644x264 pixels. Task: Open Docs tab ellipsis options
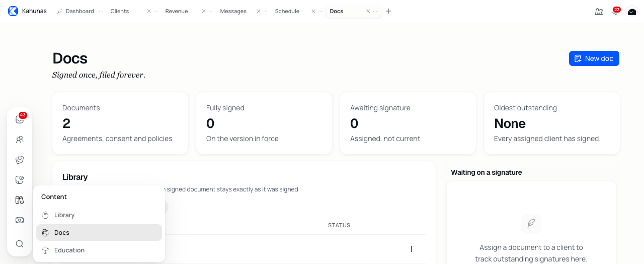tap(375, 11)
